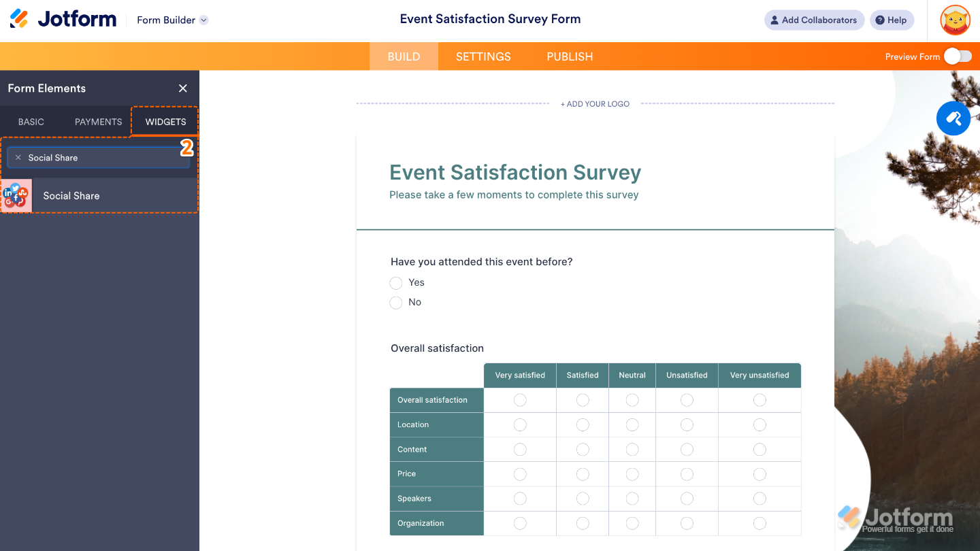Screen dimensions: 980x551
Task: Clear the Social Share search text
Action: (x=18, y=158)
